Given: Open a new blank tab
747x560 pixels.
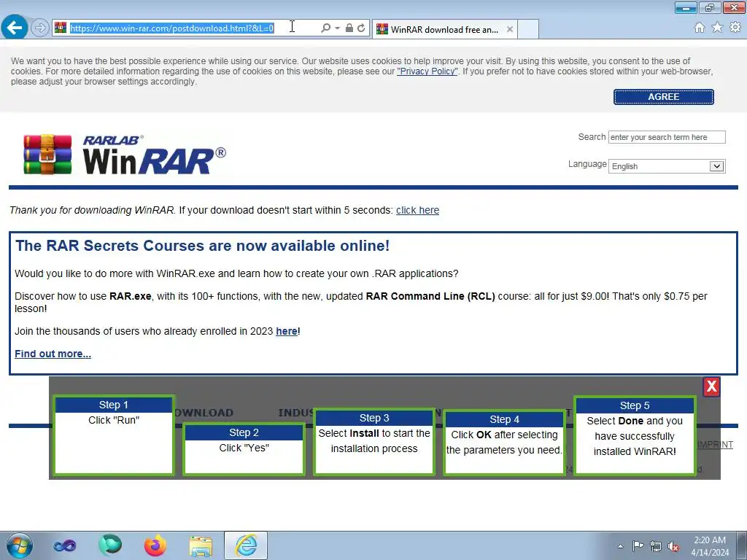Looking at the screenshot, I should (x=528, y=29).
